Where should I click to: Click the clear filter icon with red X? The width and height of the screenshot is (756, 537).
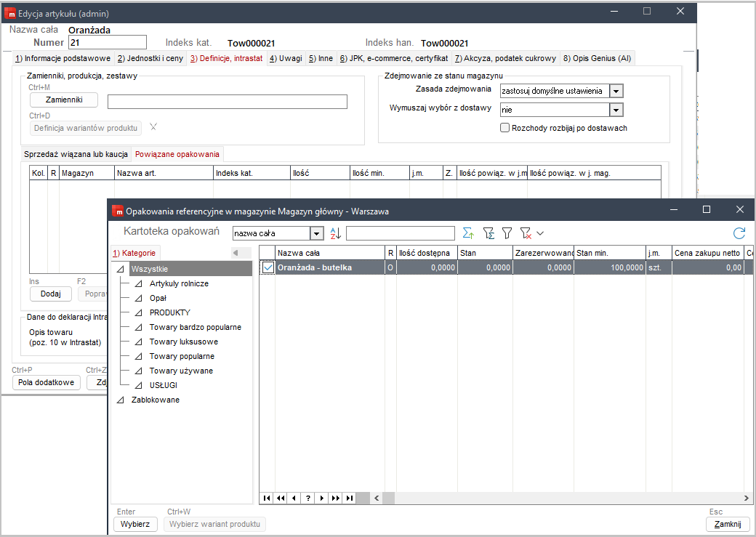click(526, 233)
